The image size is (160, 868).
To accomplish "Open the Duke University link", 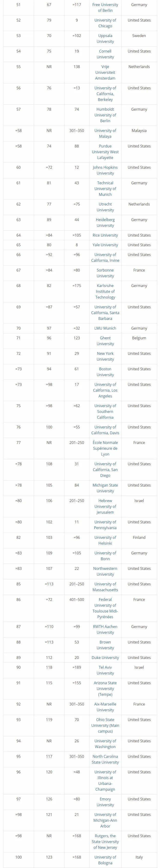I will tap(105, 657).
